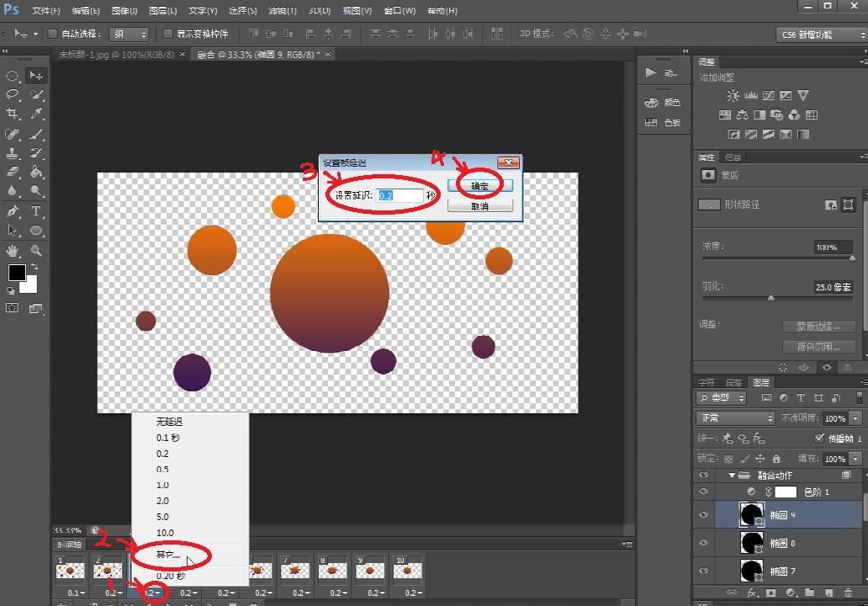The image size is (868, 606).
Task: Open the layer blend mode 正常 dropdown
Action: click(x=735, y=418)
